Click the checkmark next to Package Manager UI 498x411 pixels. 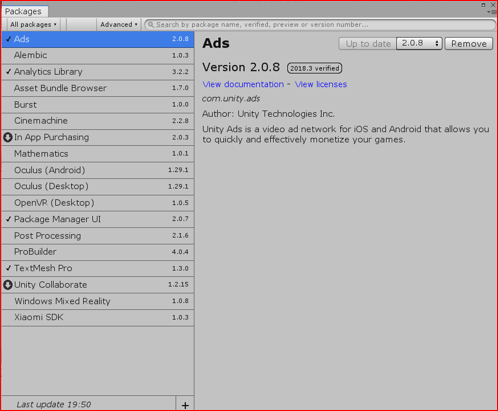point(8,219)
